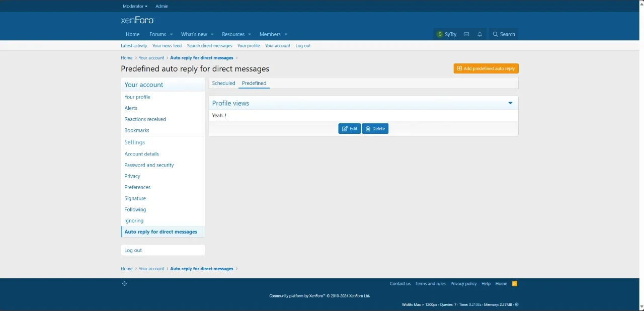Select the Predefined tab
This screenshot has width=644, height=311.
[254, 84]
